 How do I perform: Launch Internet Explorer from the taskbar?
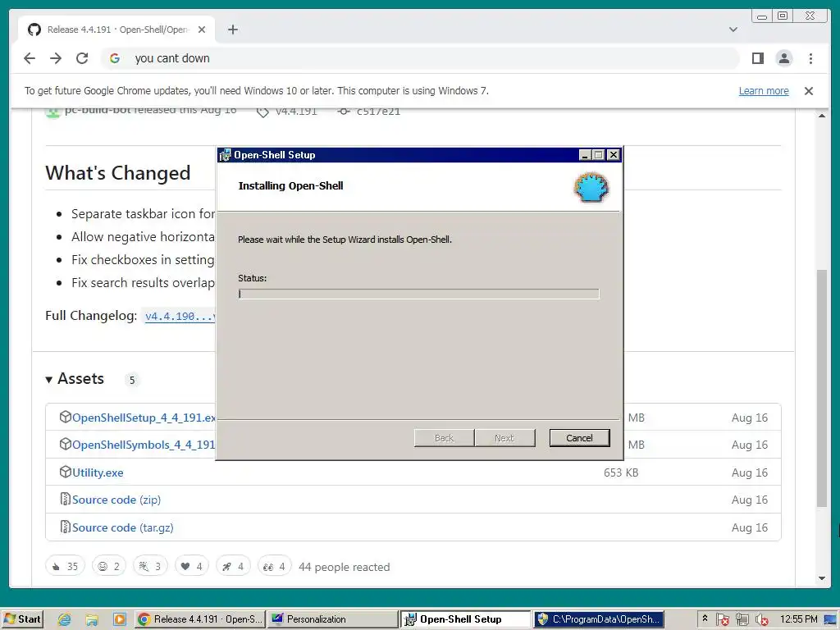[x=64, y=619]
